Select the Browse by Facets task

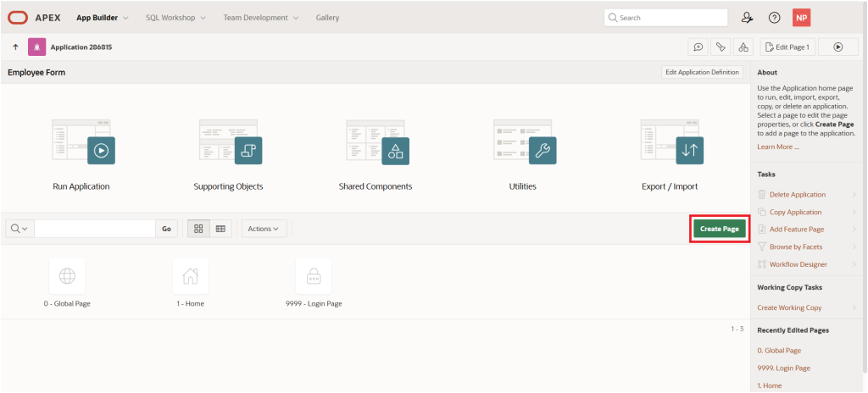(796, 246)
